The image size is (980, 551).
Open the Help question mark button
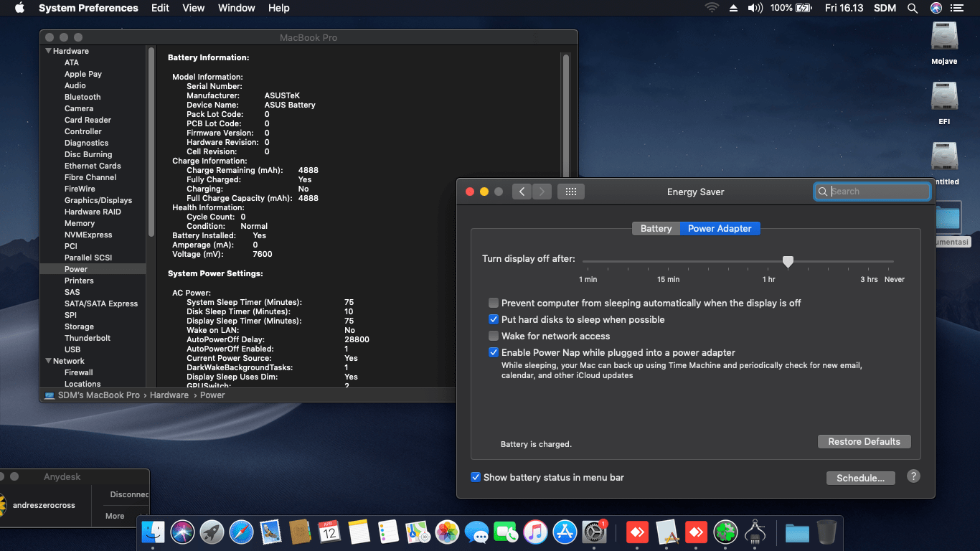pyautogui.click(x=913, y=476)
